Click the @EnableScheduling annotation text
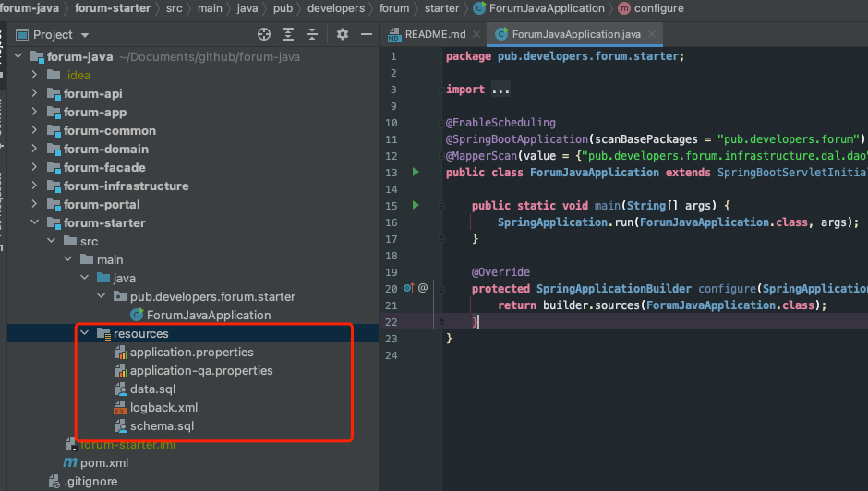 [501, 123]
